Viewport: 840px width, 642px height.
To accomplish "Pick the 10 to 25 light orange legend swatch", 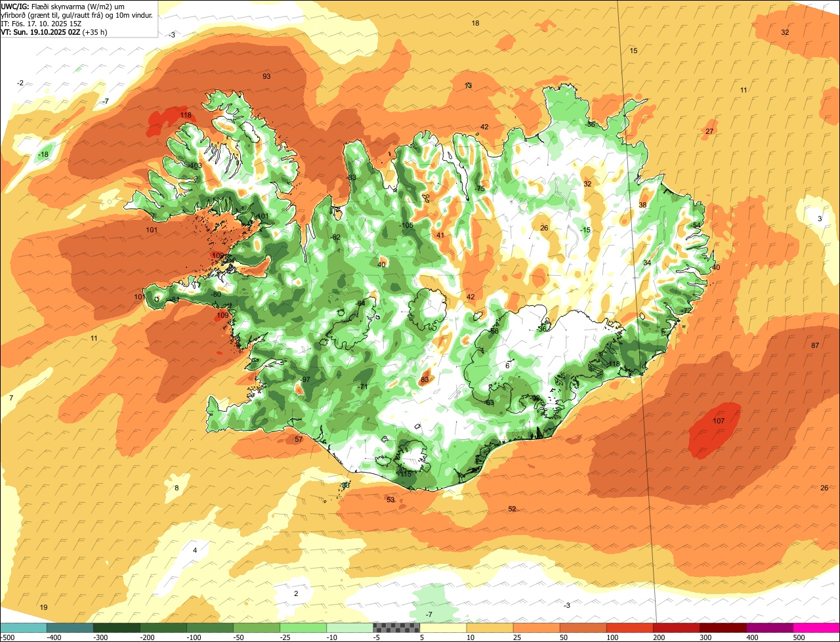I will click(x=490, y=628).
